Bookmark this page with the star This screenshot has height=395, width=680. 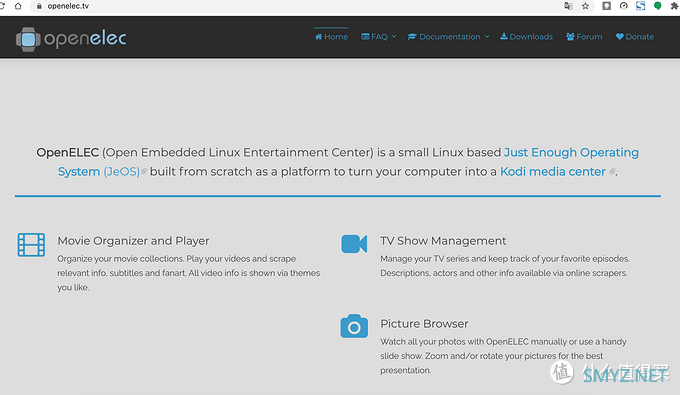click(585, 6)
